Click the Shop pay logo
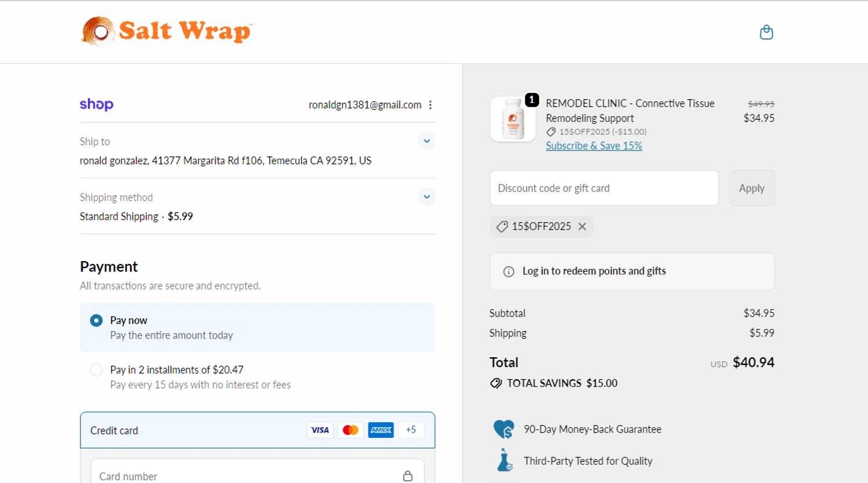The height and width of the screenshot is (483, 868). click(97, 104)
